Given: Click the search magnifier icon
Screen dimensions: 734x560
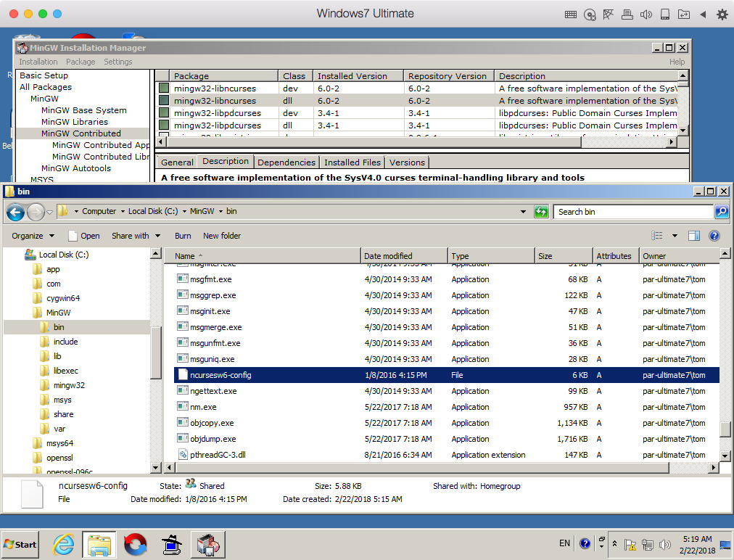Looking at the screenshot, I should (722, 212).
